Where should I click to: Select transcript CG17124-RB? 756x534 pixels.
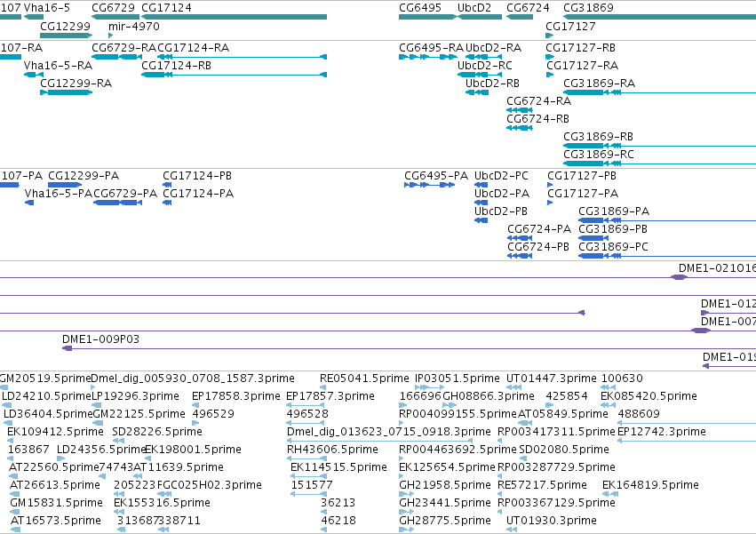point(234,75)
